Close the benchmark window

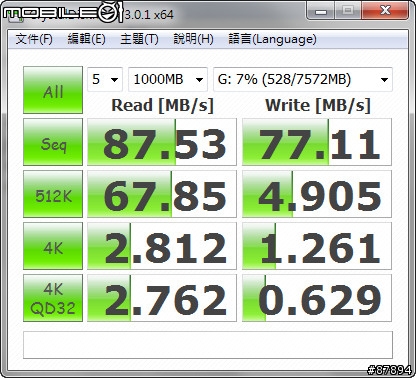tap(385, 11)
